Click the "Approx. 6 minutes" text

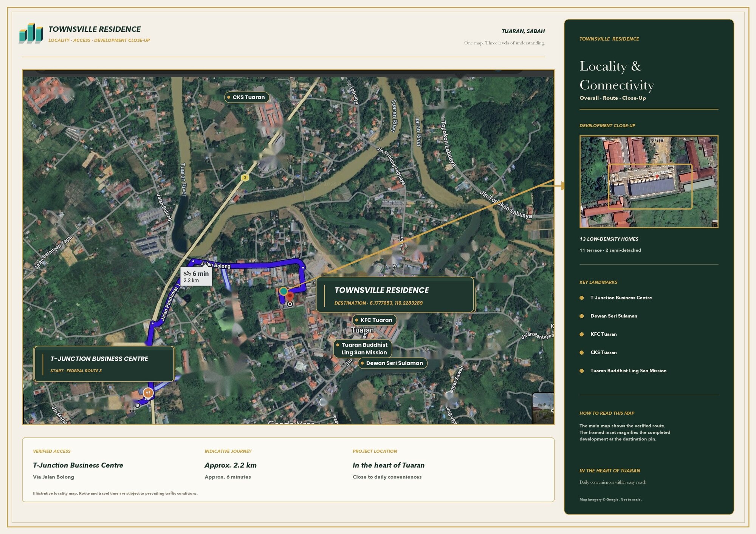(x=228, y=477)
